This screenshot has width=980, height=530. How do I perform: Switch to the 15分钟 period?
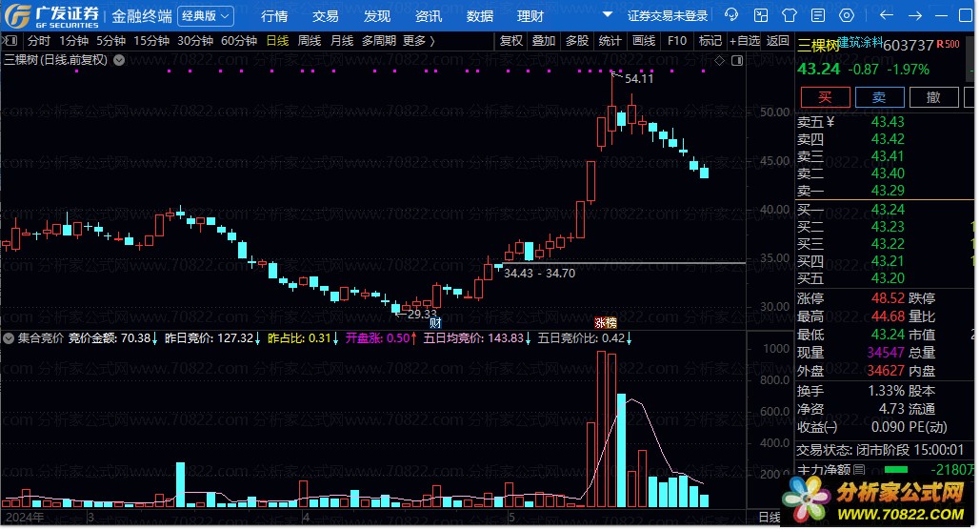point(151,41)
